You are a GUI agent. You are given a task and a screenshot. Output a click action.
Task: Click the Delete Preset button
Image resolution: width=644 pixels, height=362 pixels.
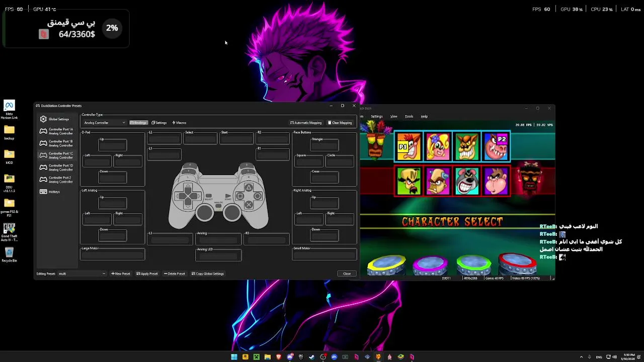pyautogui.click(x=175, y=274)
